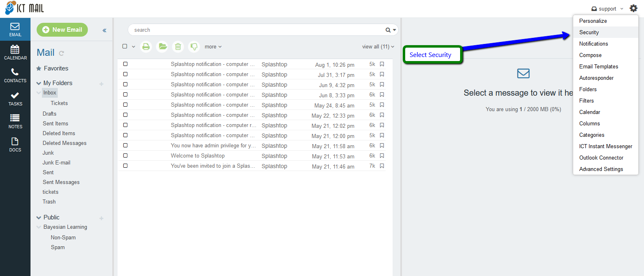The width and height of the screenshot is (644, 276).
Task: Select the Aug 1 Splashtop notification checkbox
Action: [x=125, y=64]
